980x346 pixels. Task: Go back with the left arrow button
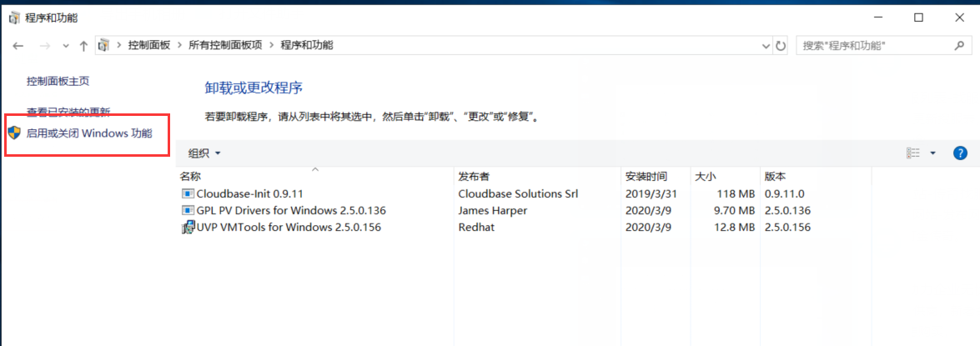click(x=18, y=46)
